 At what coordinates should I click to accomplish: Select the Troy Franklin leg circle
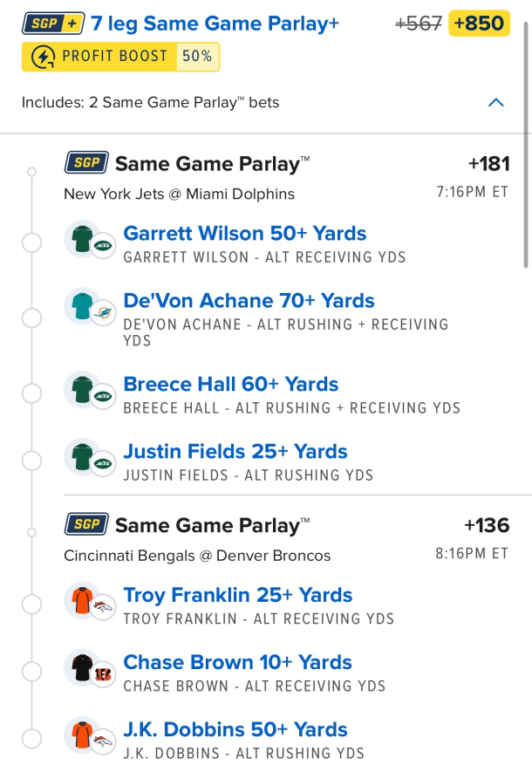point(31,605)
